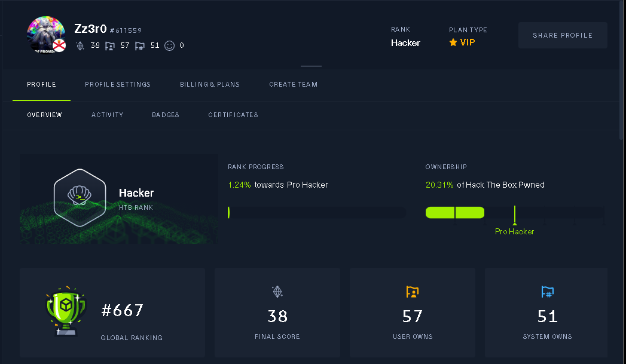626x364 pixels.
Task: Click the Pro Hacker marker on ownership bar
Action: click(x=515, y=215)
